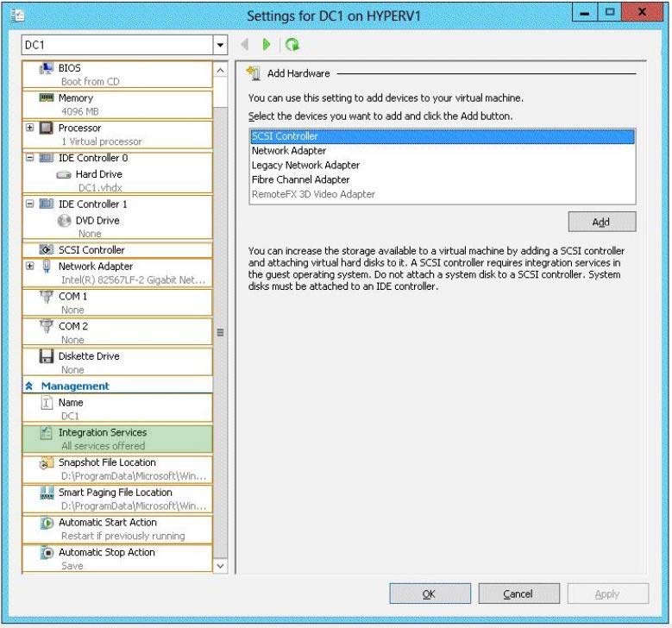Image resolution: width=672 pixels, height=628 pixels.
Task: Click the Apply button
Action: (607, 593)
